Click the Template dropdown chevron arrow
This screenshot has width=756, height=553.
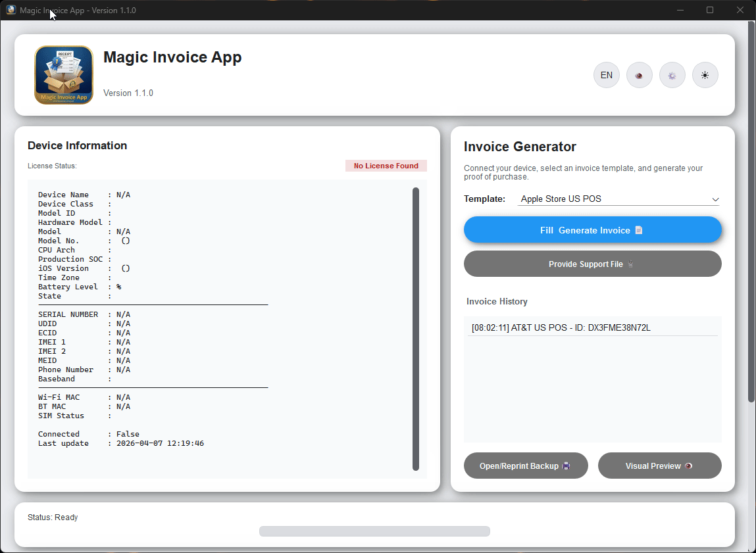(x=715, y=199)
